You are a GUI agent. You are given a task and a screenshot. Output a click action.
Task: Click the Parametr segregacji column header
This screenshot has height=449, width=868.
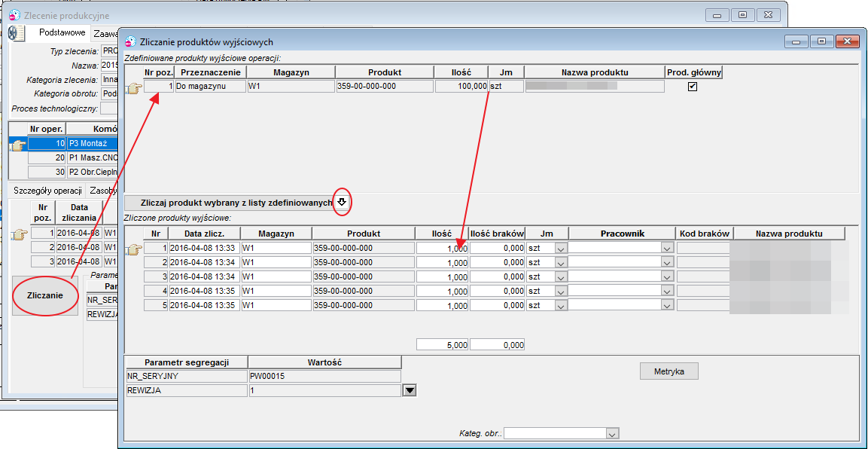click(x=187, y=362)
